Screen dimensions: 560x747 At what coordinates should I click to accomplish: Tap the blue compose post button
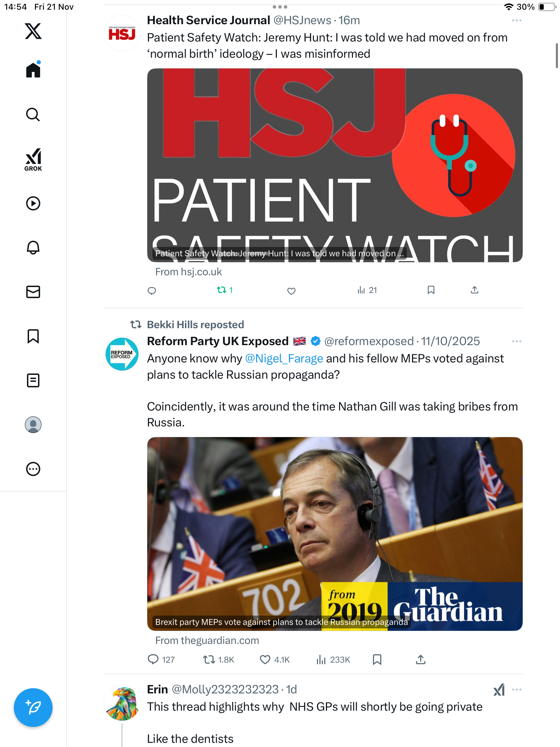coord(33,708)
